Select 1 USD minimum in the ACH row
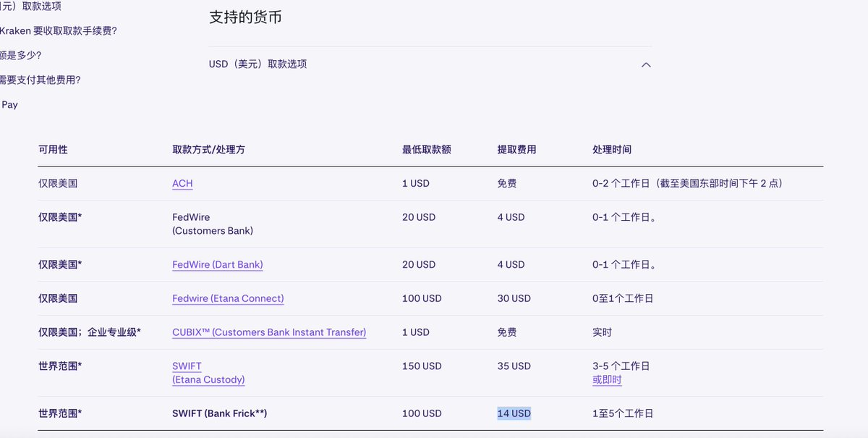Image resolution: width=868 pixels, height=438 pixels. pyautogui.click(x=416, y=183)
